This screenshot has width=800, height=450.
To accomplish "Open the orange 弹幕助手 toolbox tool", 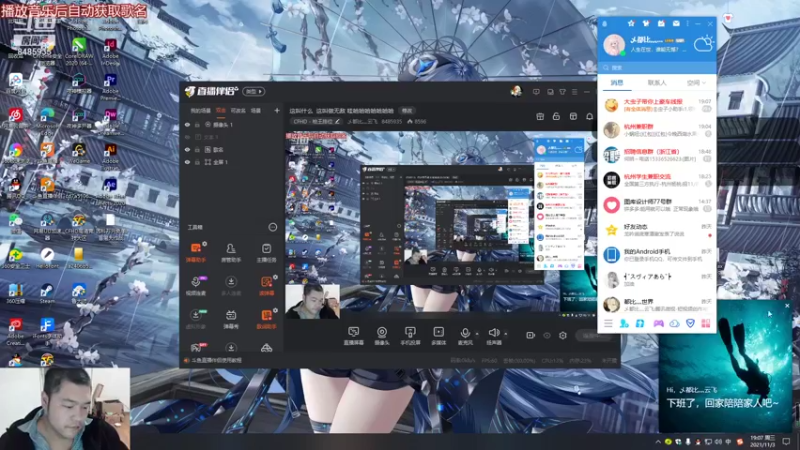I will point(196,253).
